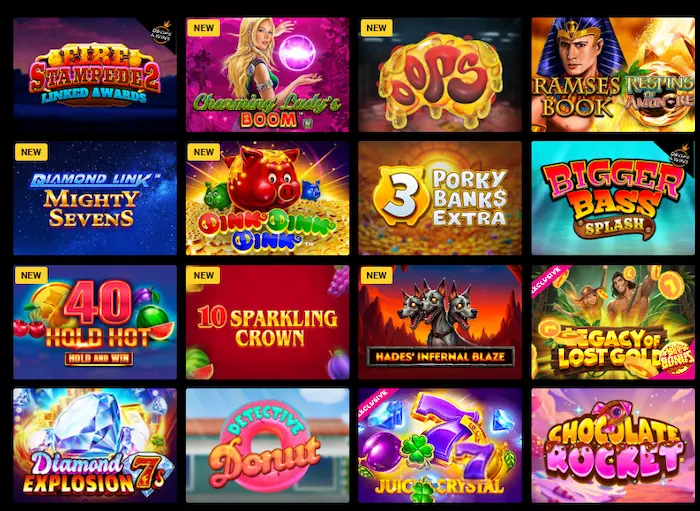This screenshot has width=700, height=511.
Task: Select Diamond Explosion 7s game tile
Action: coord(95,445)
